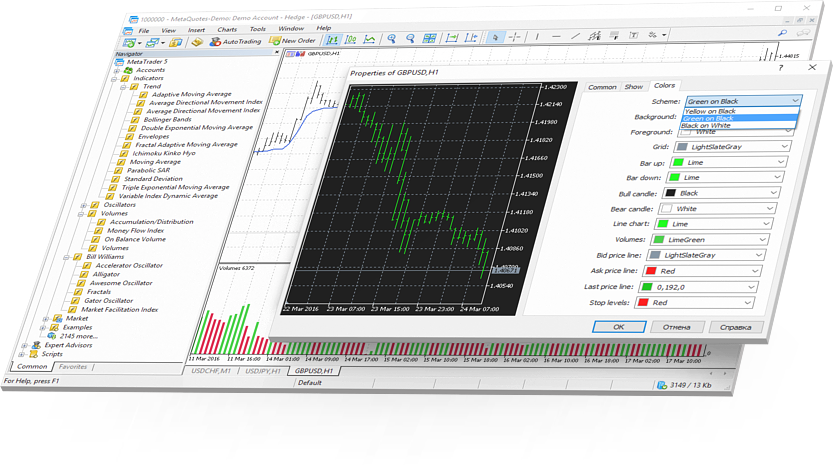
Task: Choose Black on White scheme option
Action: point(739,125)
